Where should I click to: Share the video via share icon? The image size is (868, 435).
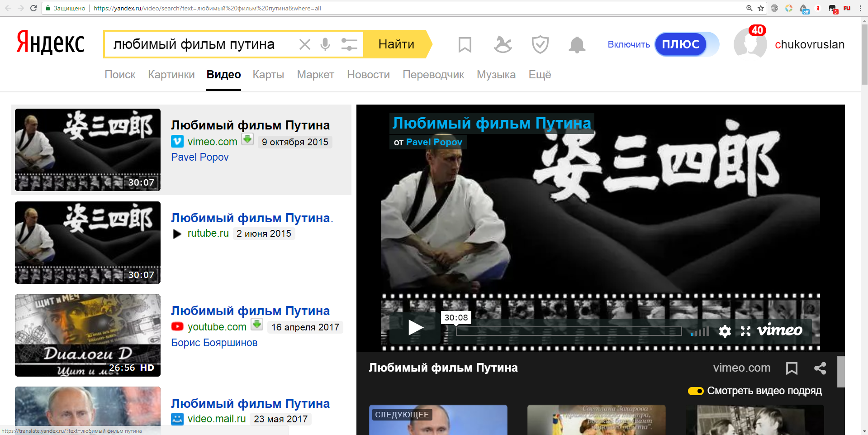820,368
